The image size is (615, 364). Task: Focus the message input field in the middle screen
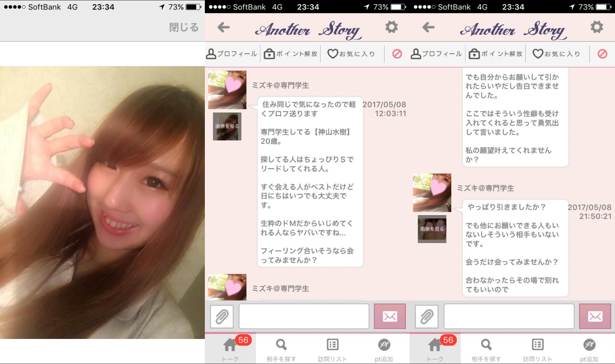pos(304,316)
